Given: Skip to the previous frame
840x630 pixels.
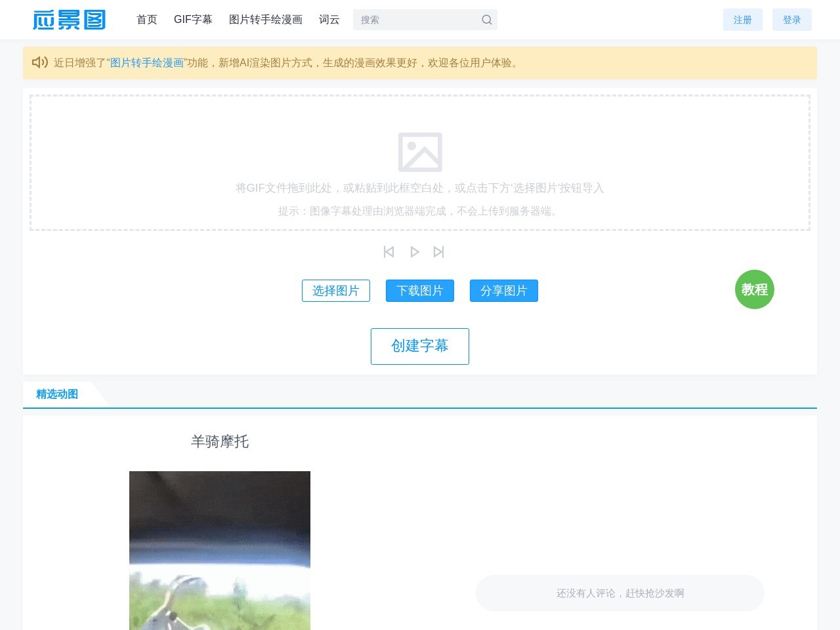Looking at the screenshot, I should (388, 252).
